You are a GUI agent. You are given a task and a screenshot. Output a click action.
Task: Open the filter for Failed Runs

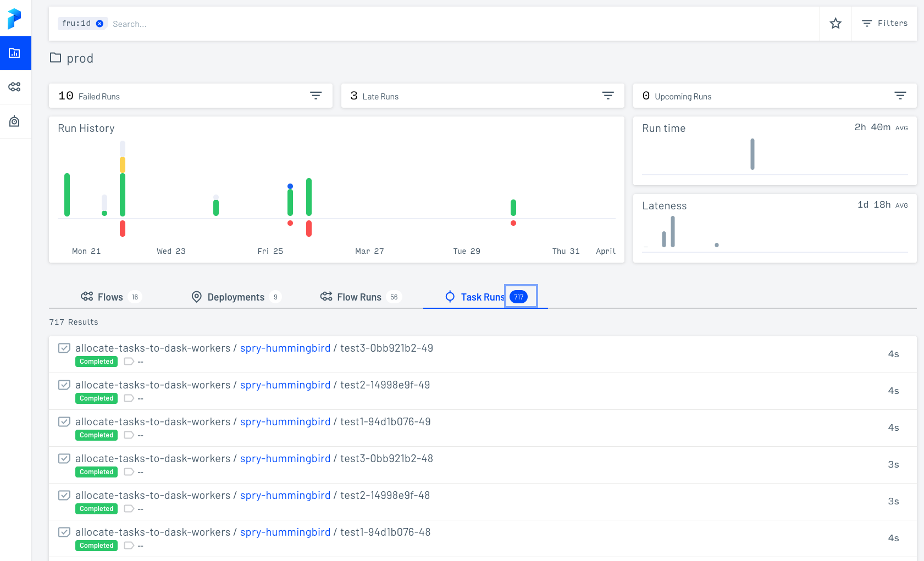click(x=316, y=95)
